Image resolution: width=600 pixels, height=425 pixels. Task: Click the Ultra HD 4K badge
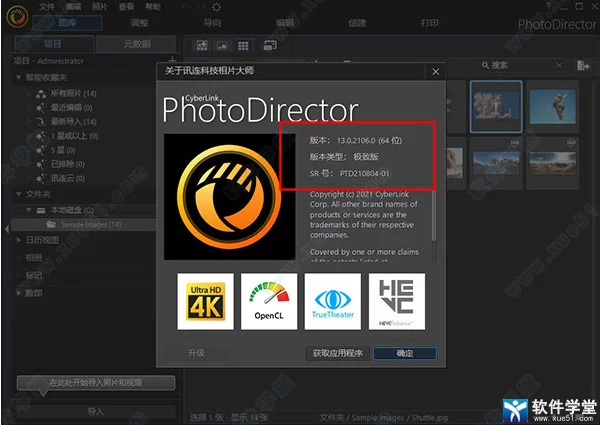tap(205, 301)
